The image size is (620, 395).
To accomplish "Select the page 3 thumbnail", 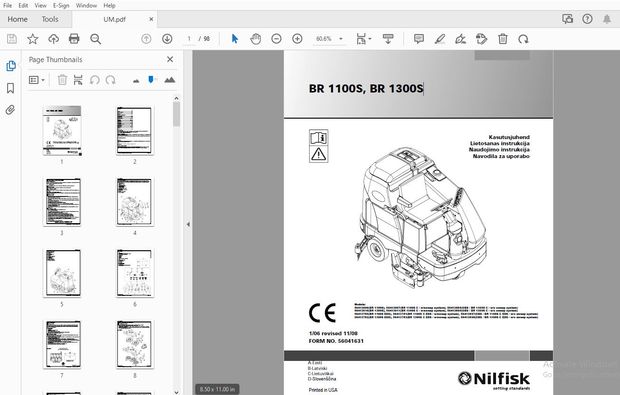I will click(63, 202).
